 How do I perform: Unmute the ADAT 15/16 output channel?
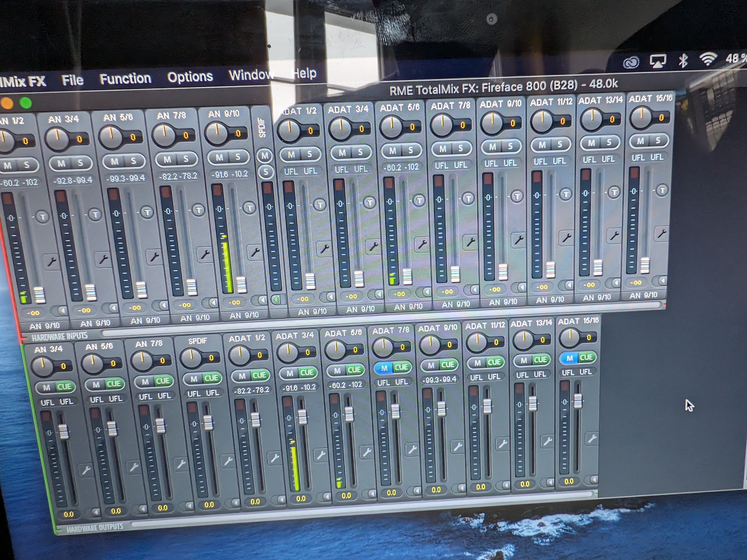(570, 358)
